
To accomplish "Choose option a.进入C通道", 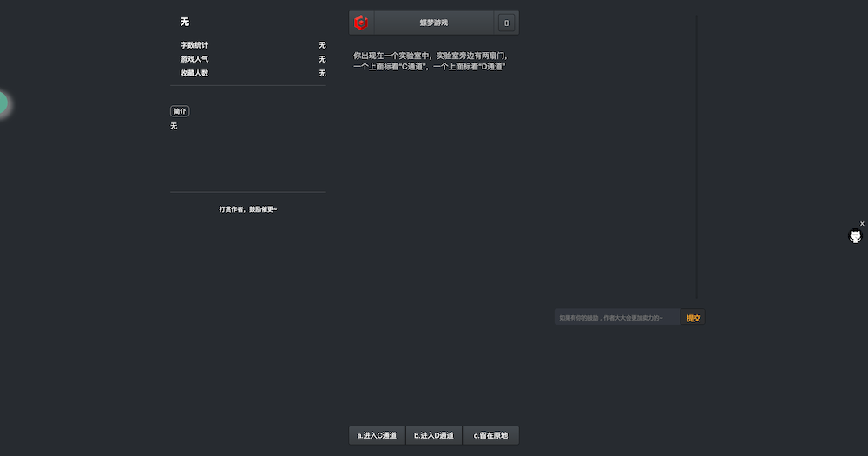I will click(x=377, y=435).
